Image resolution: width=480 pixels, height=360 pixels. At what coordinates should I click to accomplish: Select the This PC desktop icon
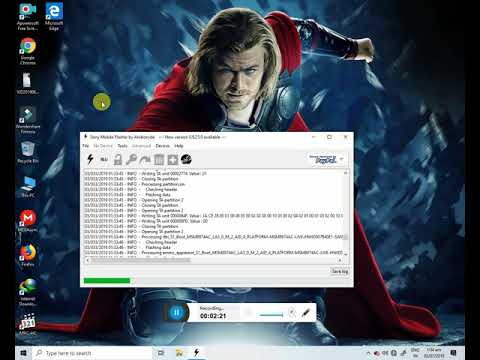click(28, 187)
